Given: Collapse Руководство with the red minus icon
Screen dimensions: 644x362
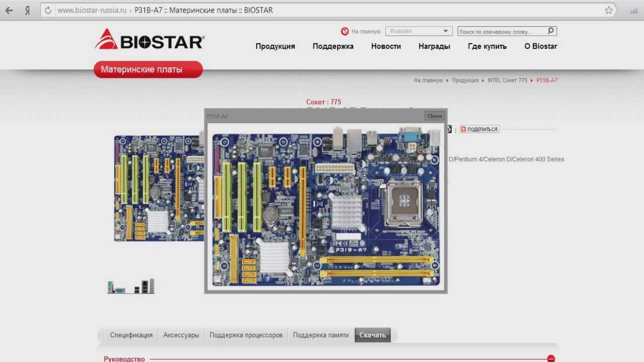Looking at the screenshot, I should tap(551, 358).
